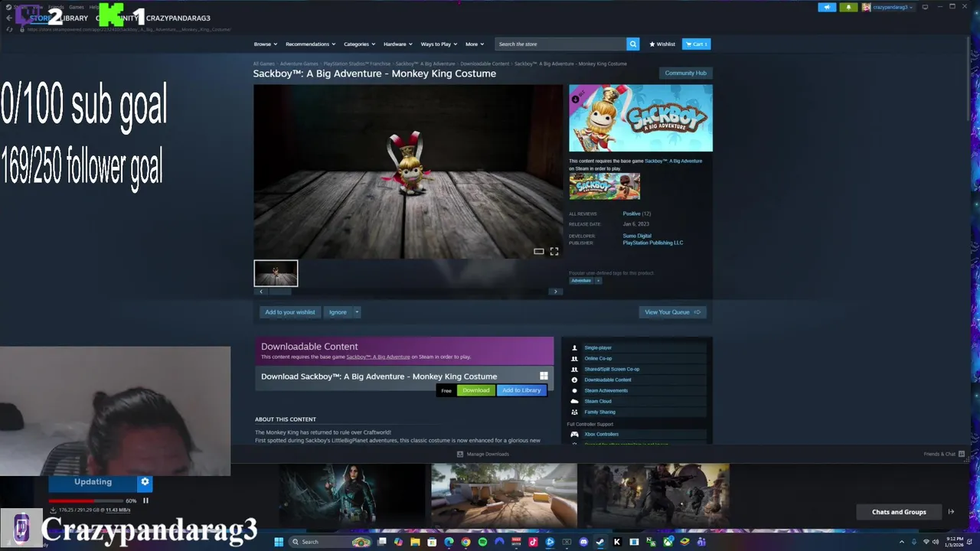The image size is (980, 551).
Task: Pause the current download
Action: 145,500
